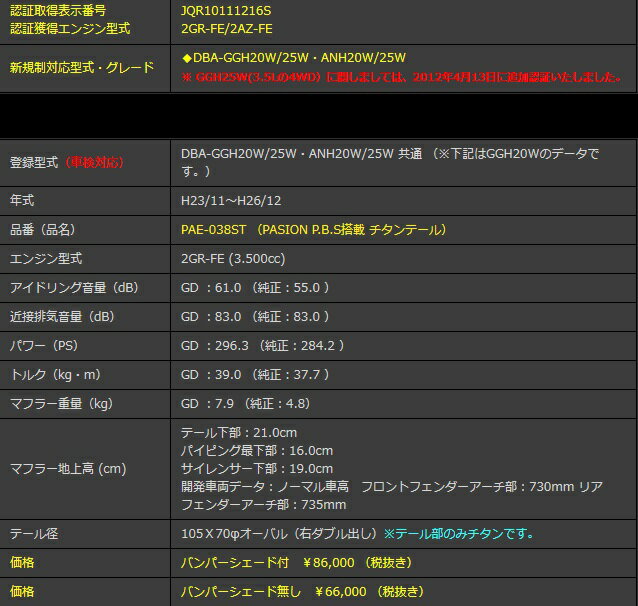The width and height of the screenshot is (638, 606).
Task: Select the yellow 新規制対応型式・グレード label
Action: pos(82,67)
